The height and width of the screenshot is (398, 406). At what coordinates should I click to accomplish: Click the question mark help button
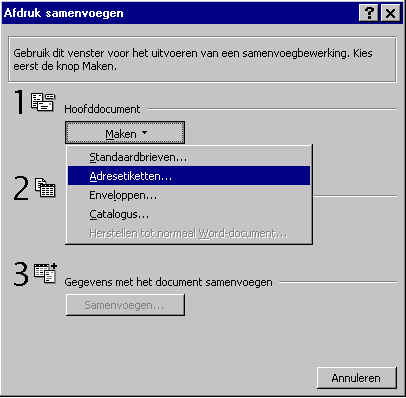369,13
